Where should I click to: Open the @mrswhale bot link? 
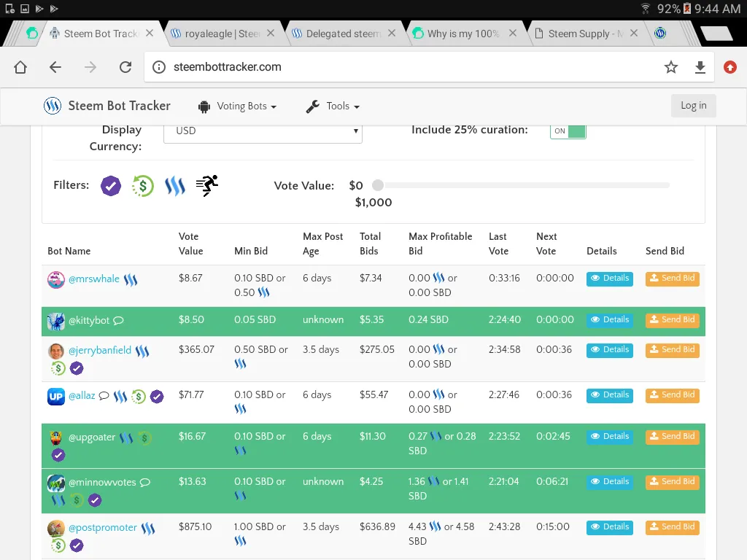point(94,279)
